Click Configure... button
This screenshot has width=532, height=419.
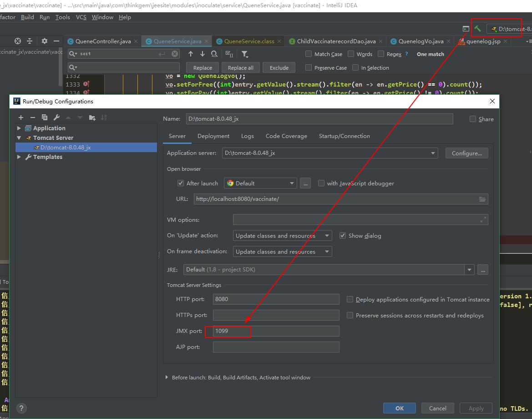pos(466,153)
